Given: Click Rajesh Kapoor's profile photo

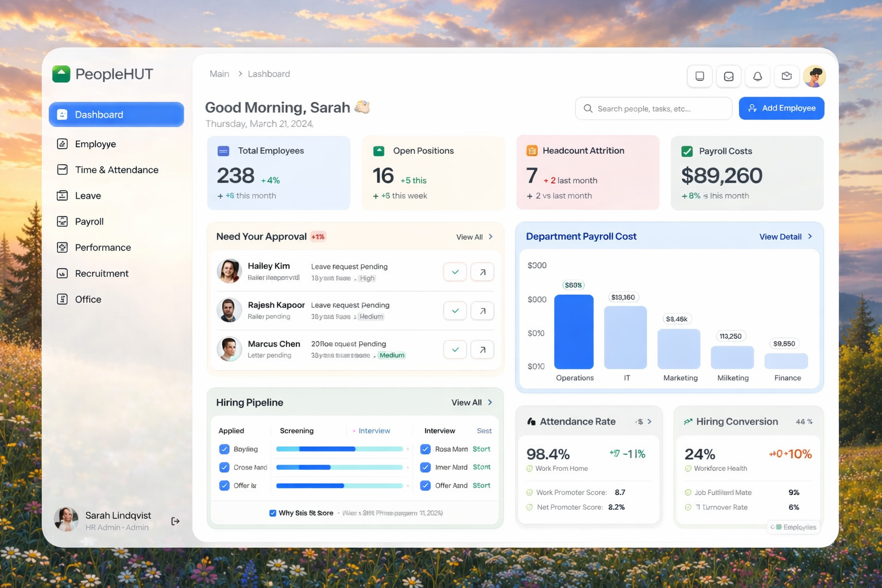Looking at the screenshot, I should pos(229,310).
